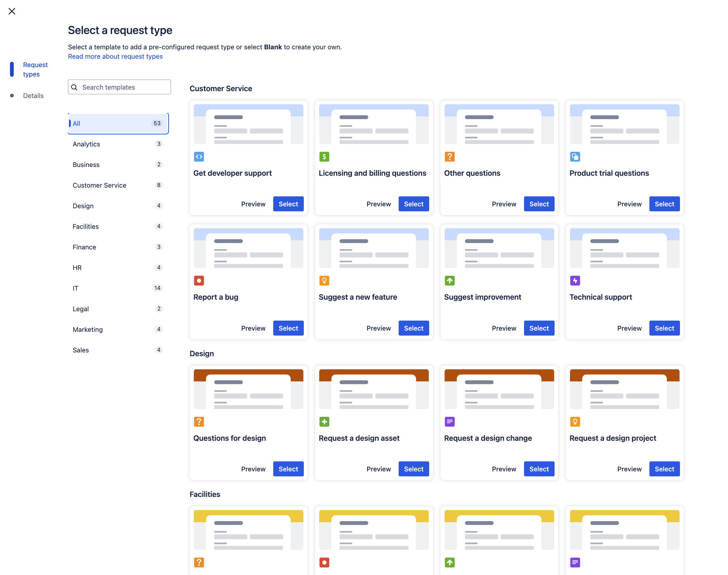
Task: Toggle the HR category filter
Action: point(116,268)
